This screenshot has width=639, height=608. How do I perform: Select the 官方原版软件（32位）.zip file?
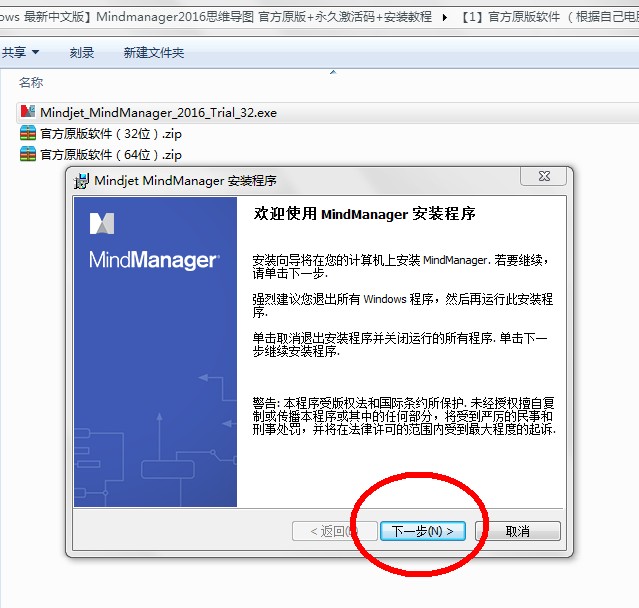point(110,134)
